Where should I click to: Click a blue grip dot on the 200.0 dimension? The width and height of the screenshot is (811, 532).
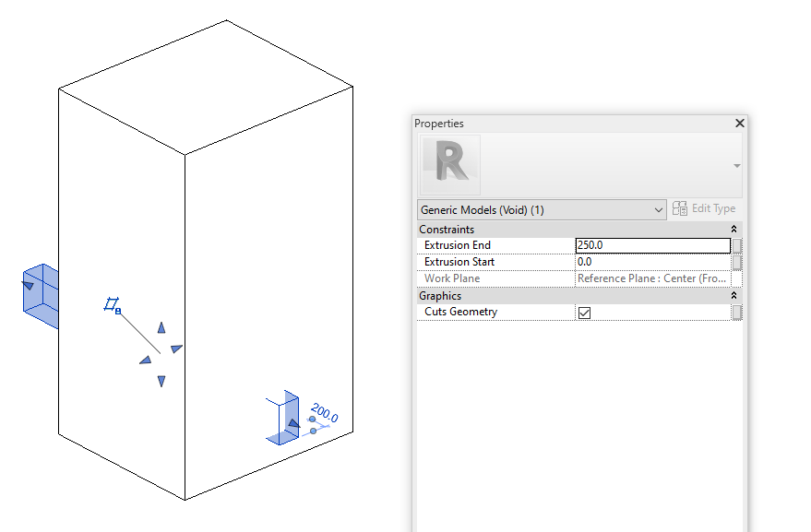click(312, 419)
